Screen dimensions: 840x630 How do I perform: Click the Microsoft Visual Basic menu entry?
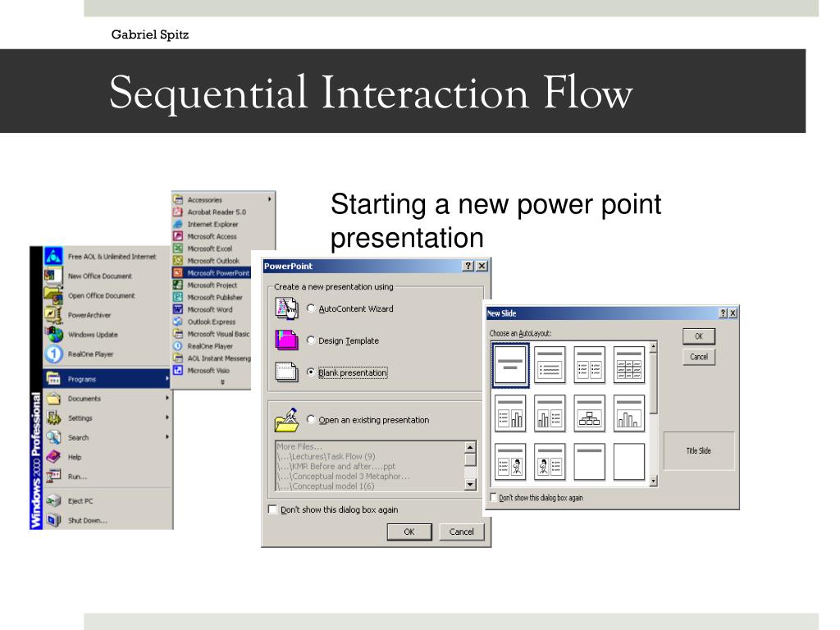point(211,334)
